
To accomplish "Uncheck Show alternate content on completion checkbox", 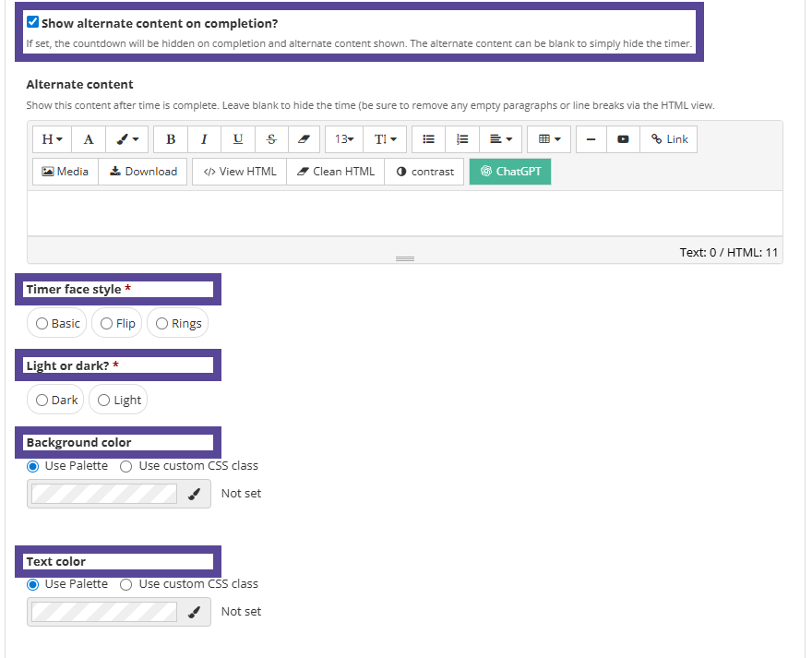I will tap(32, 22).
